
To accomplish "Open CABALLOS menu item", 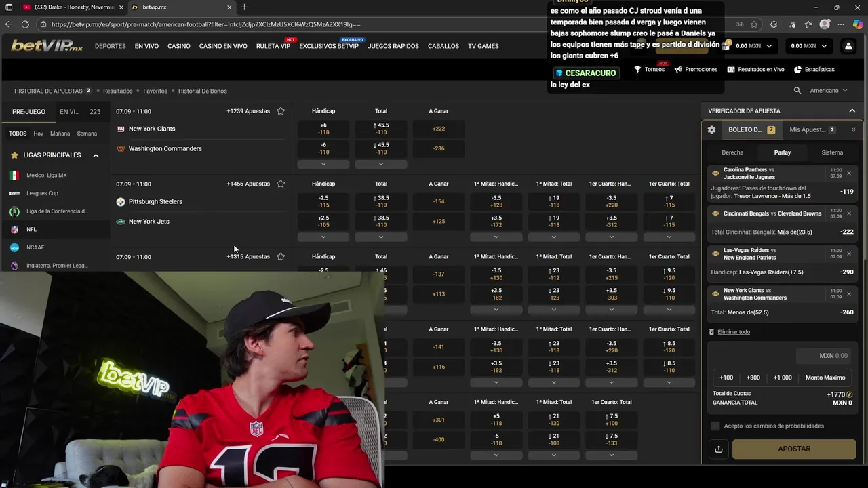I will 443,46.
